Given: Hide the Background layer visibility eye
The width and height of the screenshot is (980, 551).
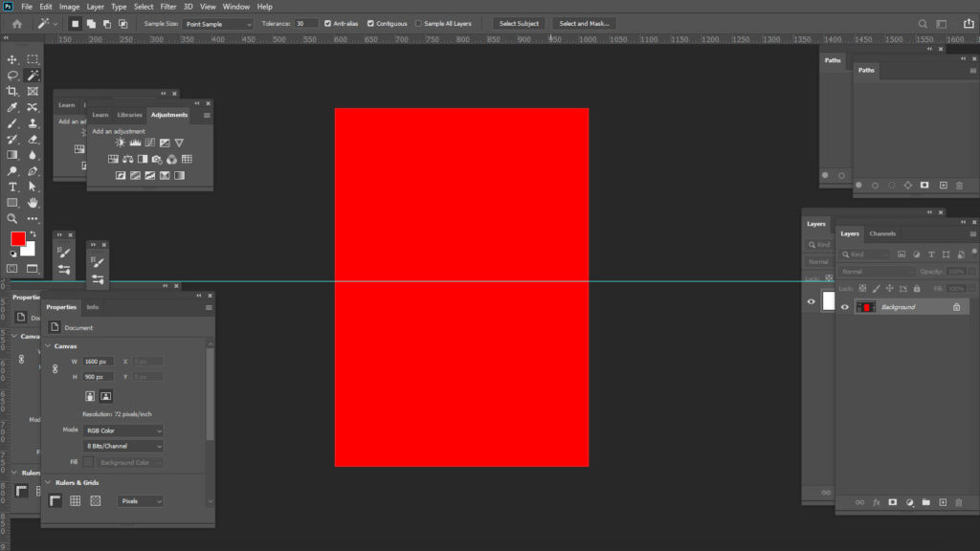Looking at the screenshot, I should (x=845, y=307).
